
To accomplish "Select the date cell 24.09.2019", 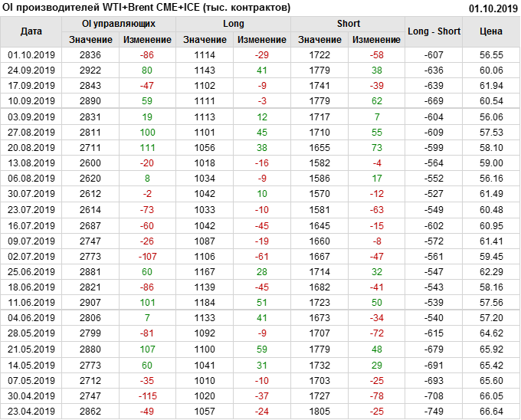I will 31,70.
